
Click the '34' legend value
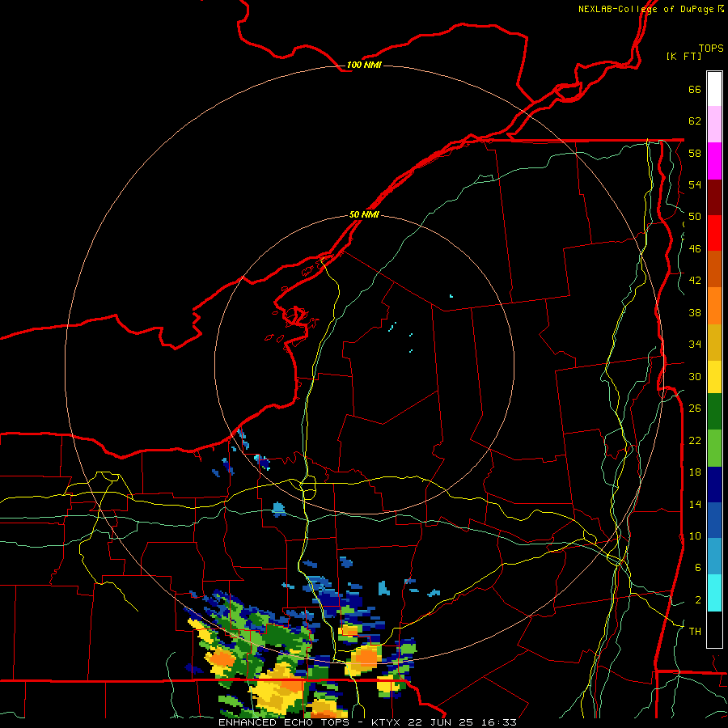pyautogui.click(x=695, y=345)
